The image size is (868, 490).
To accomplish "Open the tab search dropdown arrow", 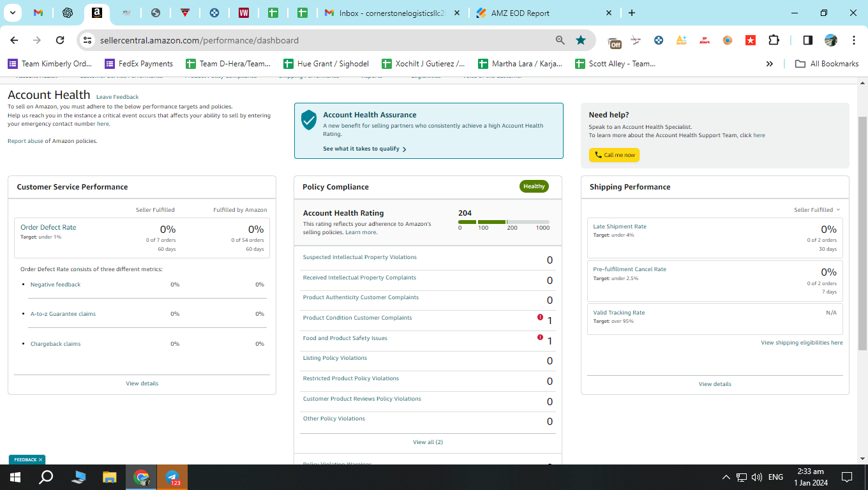I will (12, 13).
